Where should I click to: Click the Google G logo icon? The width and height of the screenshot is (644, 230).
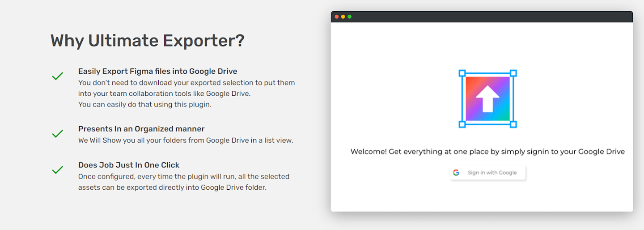[456, 173]
